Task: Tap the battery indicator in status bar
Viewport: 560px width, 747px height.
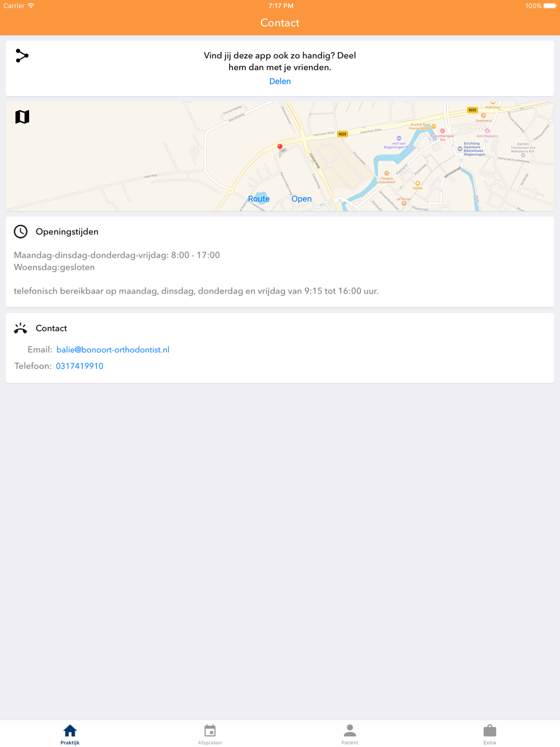Action: (550, 6)
